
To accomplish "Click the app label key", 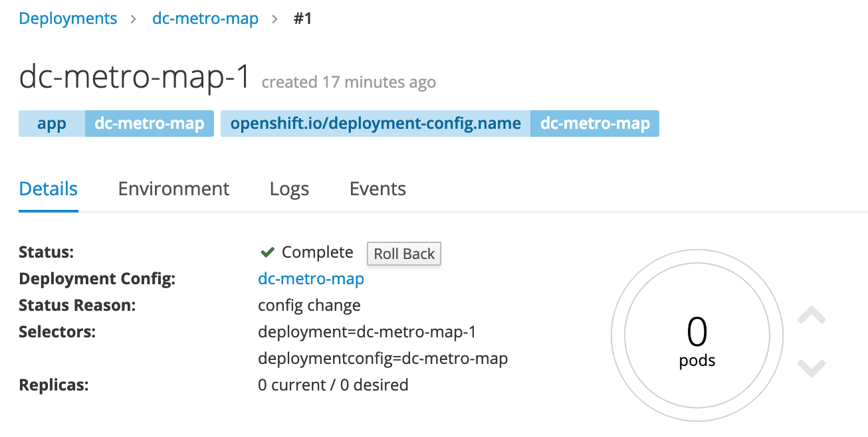I will 52,124.
